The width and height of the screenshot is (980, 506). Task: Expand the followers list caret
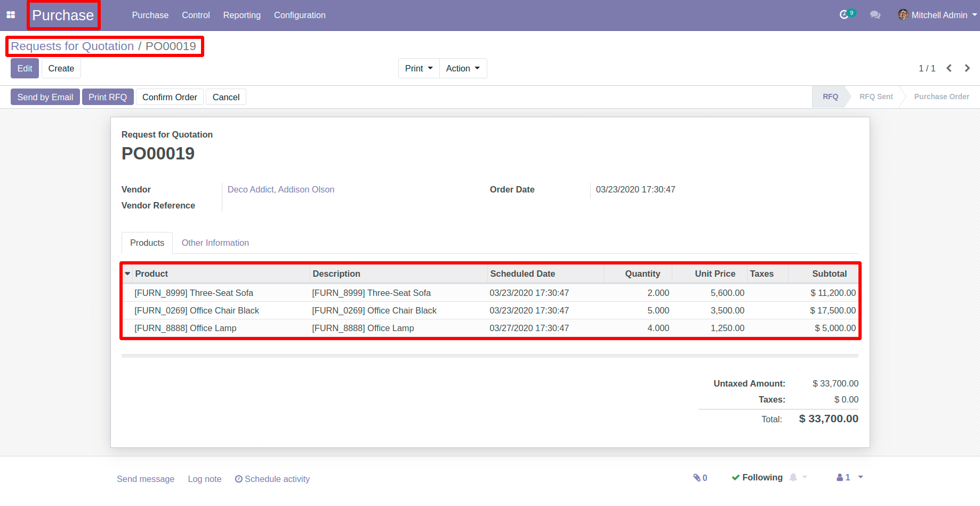click(861, 477)
